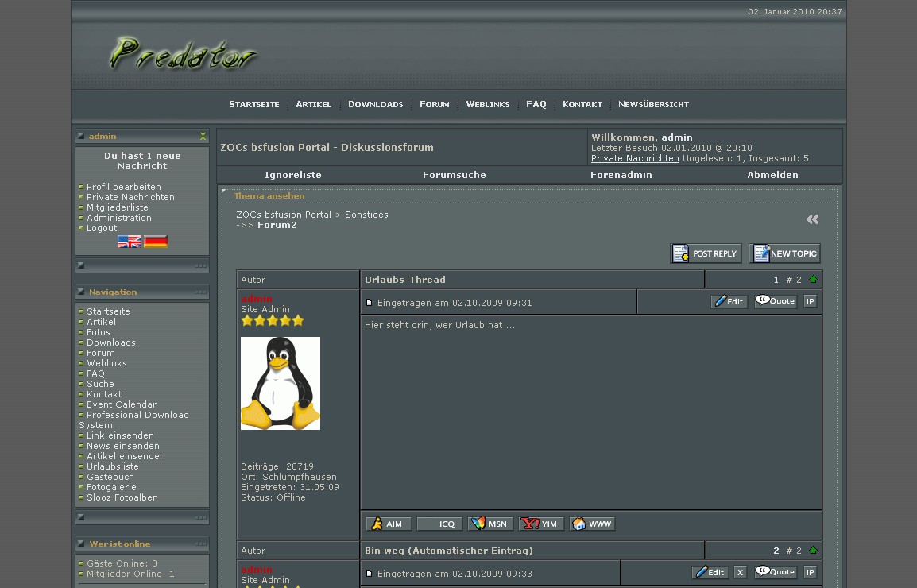Delete the second post with the X button
Viewport: 917px width, 588px height.
point(740,572)
